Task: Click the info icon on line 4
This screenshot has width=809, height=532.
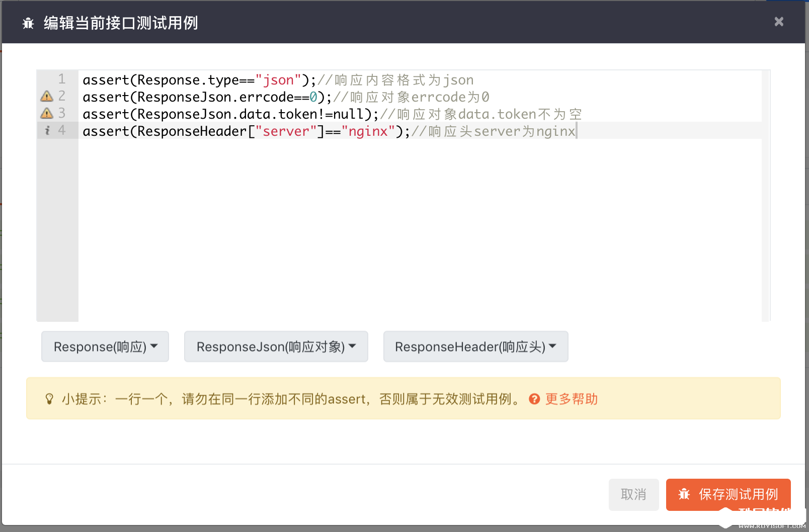Action: point(47,131)
